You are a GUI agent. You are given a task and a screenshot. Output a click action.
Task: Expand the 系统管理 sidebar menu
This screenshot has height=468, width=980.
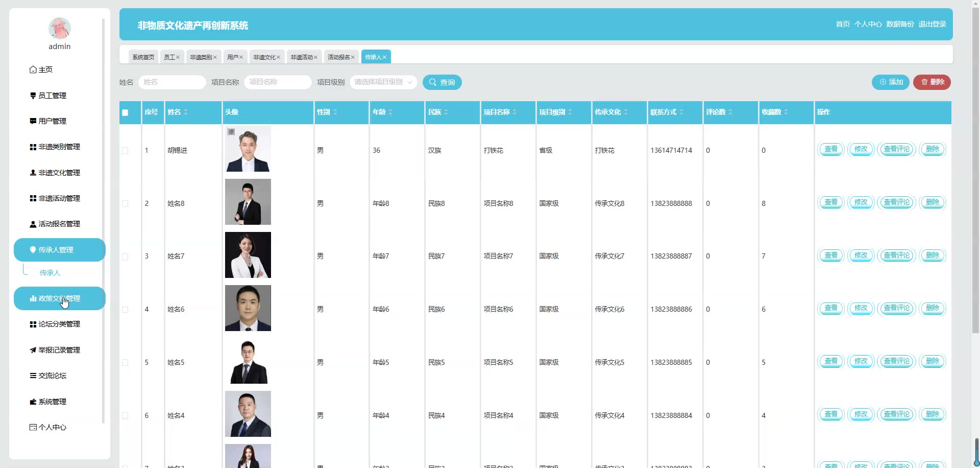coord(59,402)
